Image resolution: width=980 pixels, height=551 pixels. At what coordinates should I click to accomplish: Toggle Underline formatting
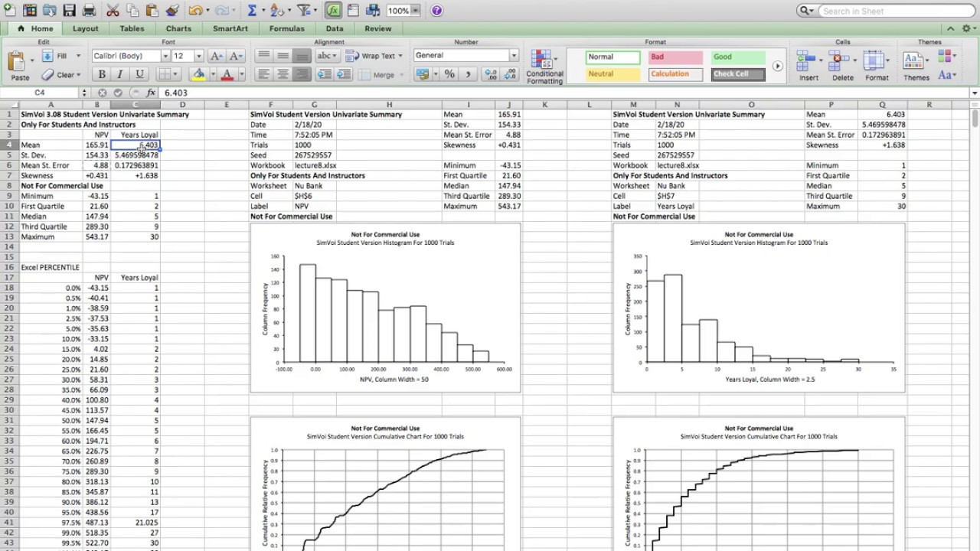point(139,74)
